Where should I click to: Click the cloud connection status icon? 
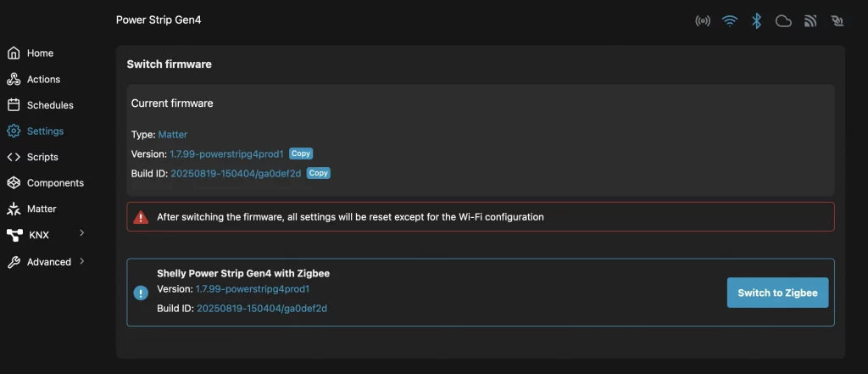point(783,21)
